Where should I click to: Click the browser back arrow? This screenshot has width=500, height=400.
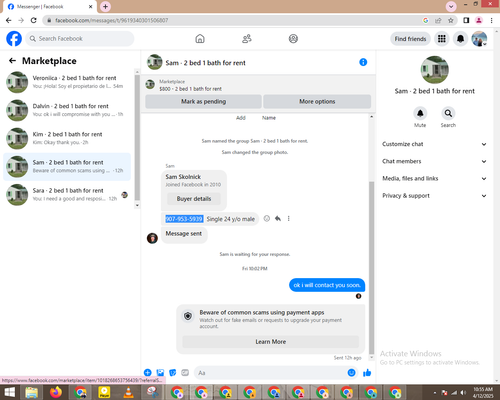coord(9,20)
